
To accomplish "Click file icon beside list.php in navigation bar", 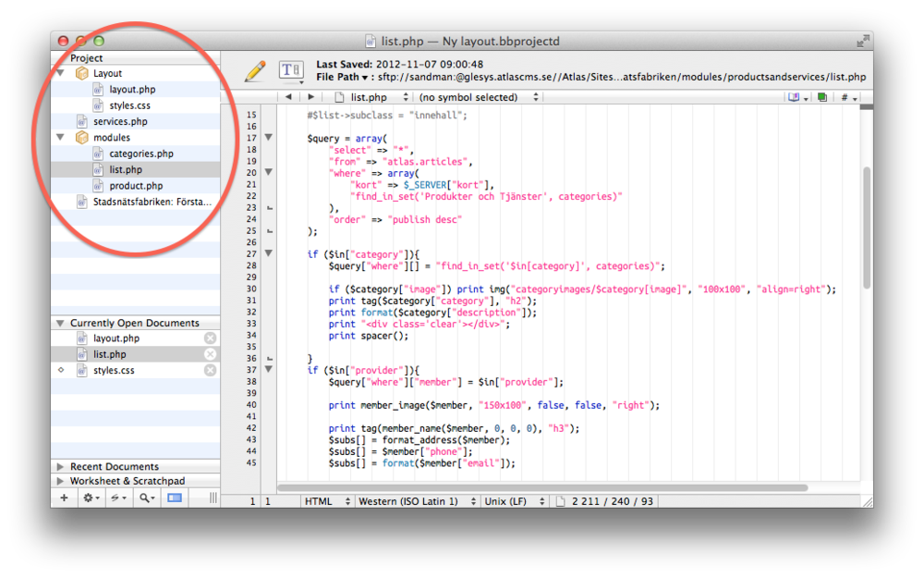I will [339, 97].
